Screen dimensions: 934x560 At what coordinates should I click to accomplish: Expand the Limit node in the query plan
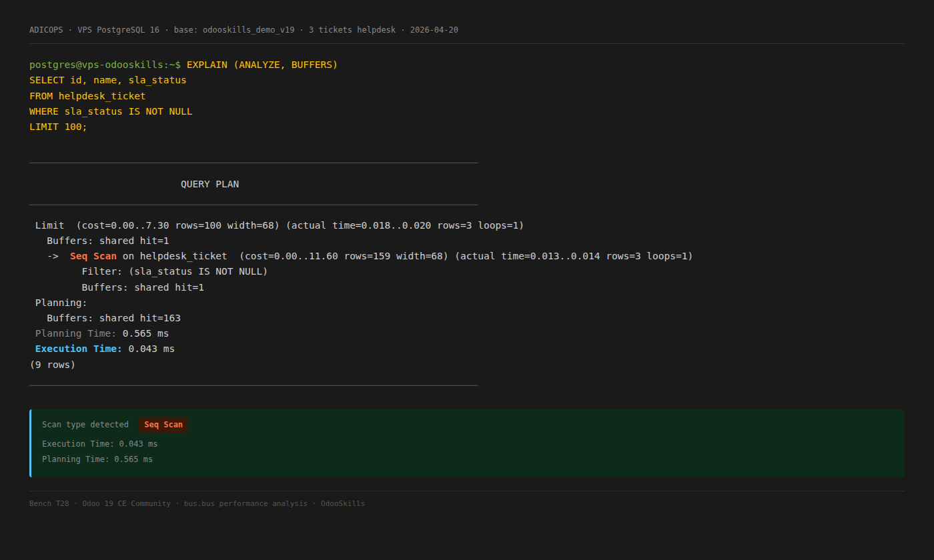[x=49, y=225]
